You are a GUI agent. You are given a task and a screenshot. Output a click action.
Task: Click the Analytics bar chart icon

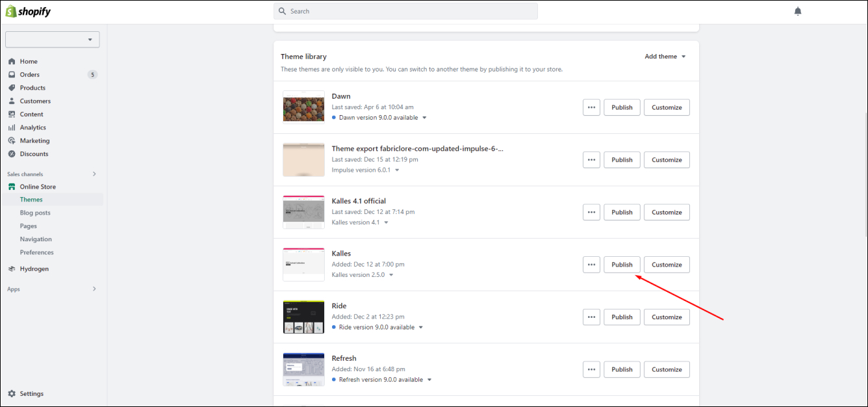pyautogui.click(x=12, y=127)
